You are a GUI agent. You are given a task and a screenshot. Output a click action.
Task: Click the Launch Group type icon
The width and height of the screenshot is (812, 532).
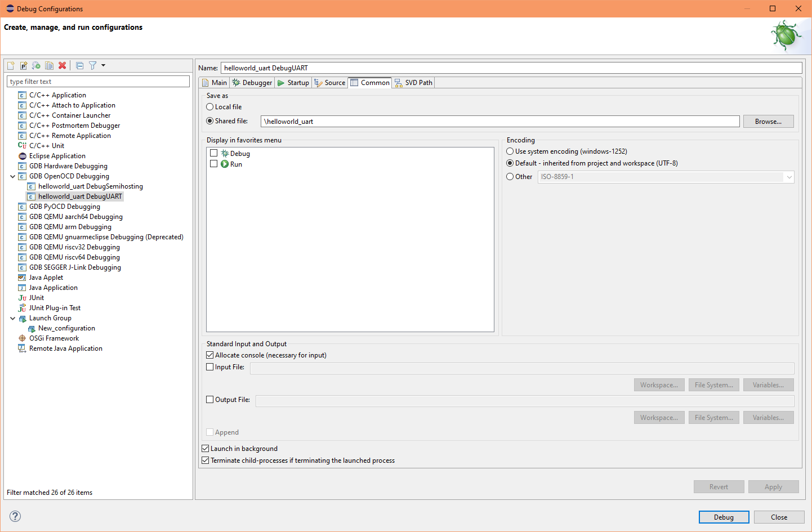[22, 318]
